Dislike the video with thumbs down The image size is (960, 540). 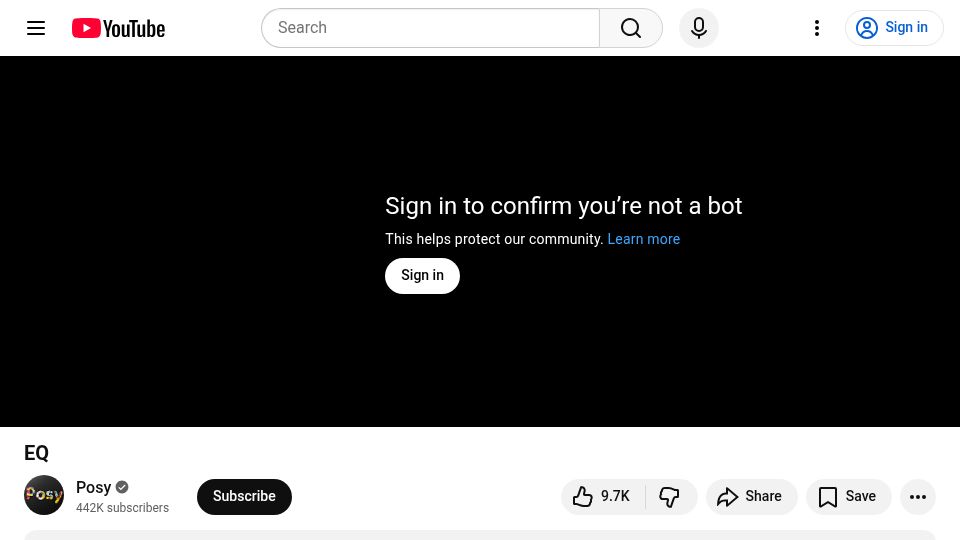[x=670, y=497]
